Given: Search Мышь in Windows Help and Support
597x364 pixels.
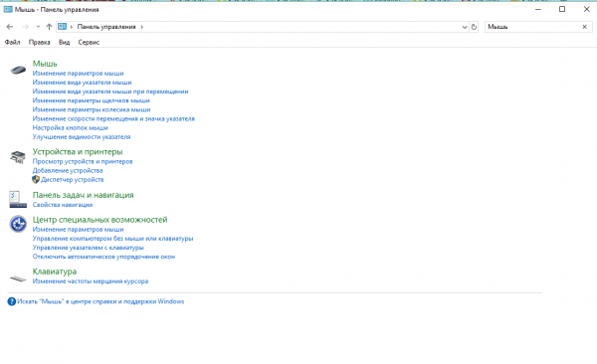Looking at the screenshot, I should 100,301.
